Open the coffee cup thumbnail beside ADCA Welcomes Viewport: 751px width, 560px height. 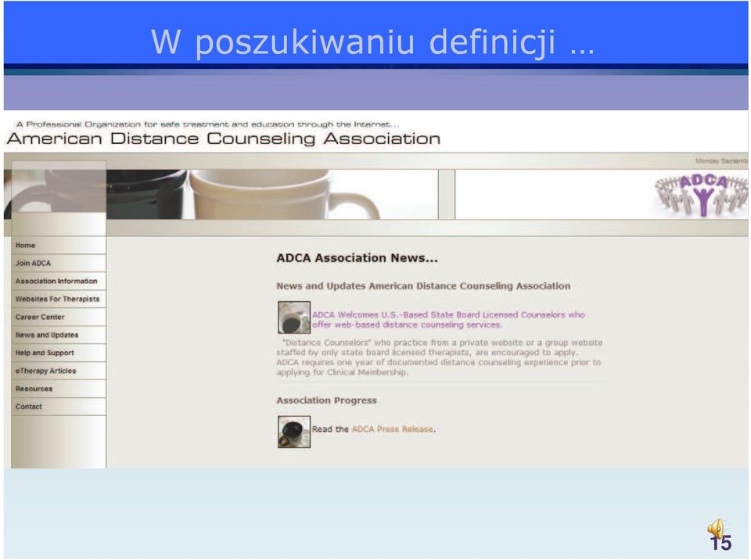click(294, 317)
